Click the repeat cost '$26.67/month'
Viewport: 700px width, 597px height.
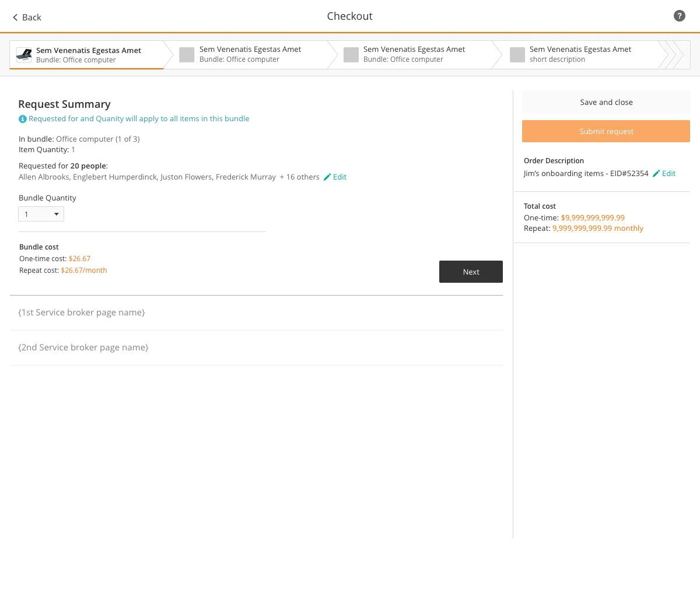click(x=84, y=270)
